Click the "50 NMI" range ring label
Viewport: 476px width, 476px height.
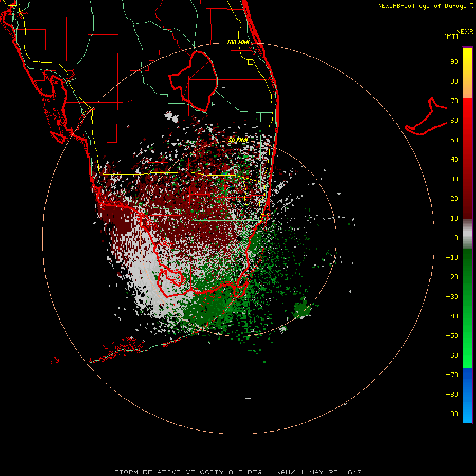point(239,140)
